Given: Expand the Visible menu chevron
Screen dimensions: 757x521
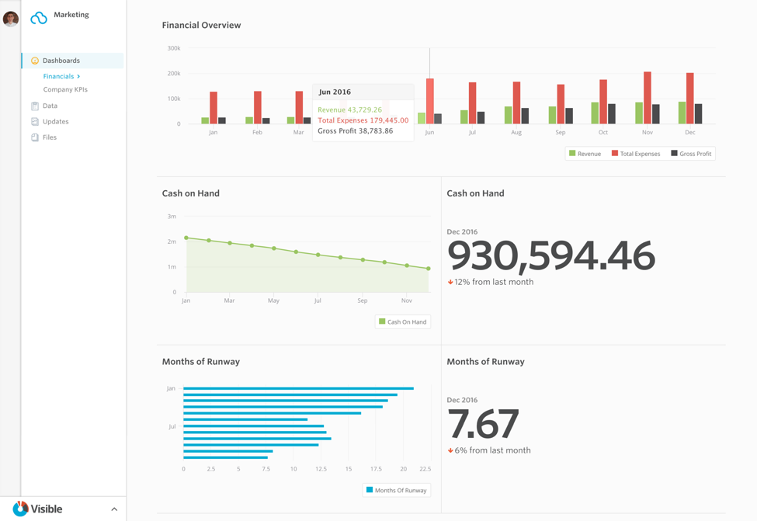Looking at the screenshot, I should 114,509.
